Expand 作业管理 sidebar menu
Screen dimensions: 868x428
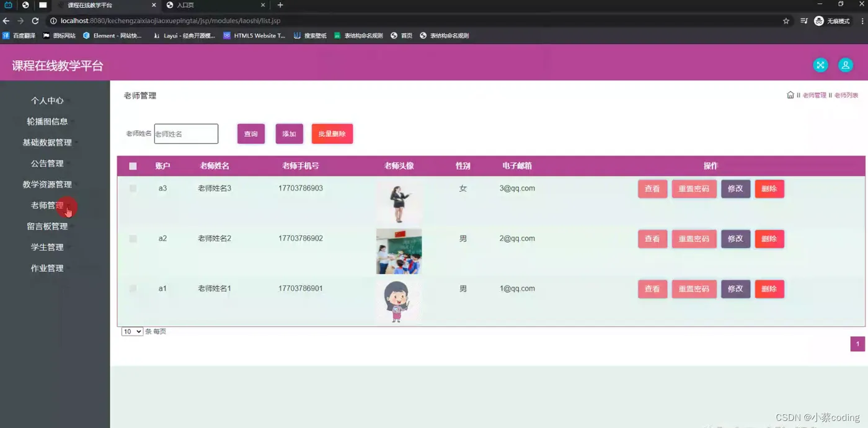point(48,269)
